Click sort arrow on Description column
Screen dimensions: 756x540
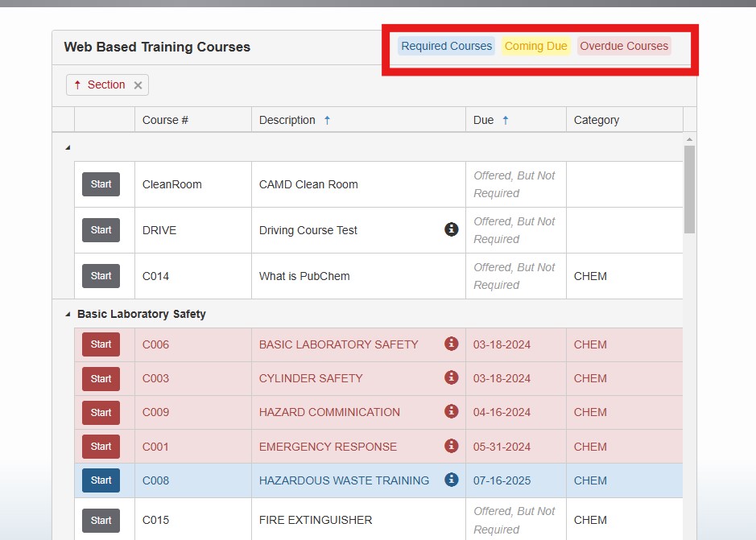(327, 120)
